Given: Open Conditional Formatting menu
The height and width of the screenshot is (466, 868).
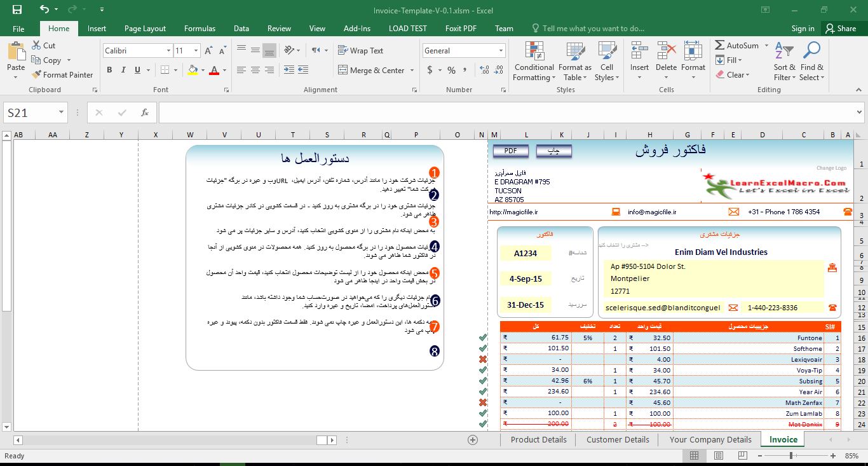Looking at the screenshot, I should 534,62.
